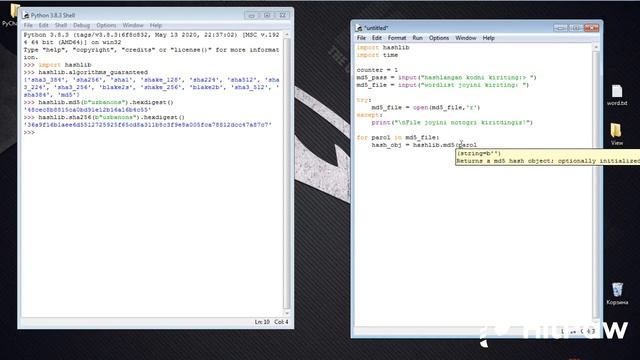This screenshot has width=640, height=360.
Task: Open File menu in untitled editor window
Action: tap(361, 38)
